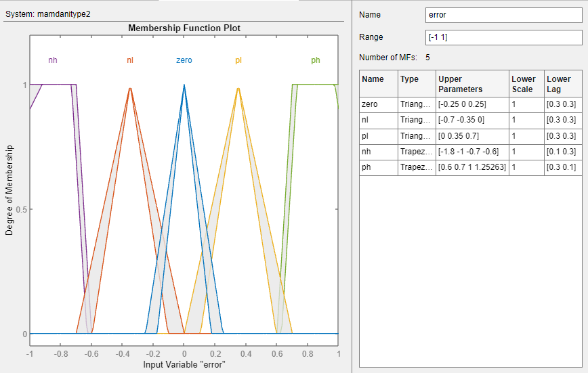Select the ph name cell in the table
588x373 pixels.
coord(378,167)
